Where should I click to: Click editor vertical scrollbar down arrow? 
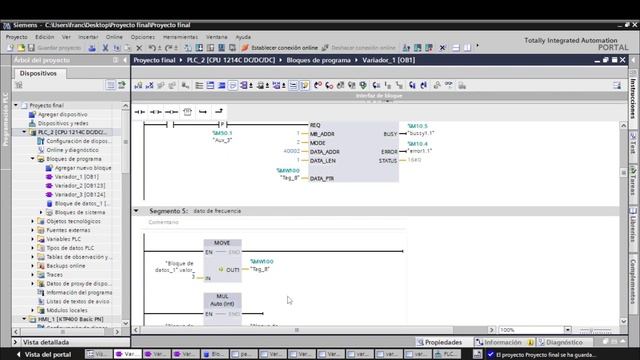click(623, 321)
